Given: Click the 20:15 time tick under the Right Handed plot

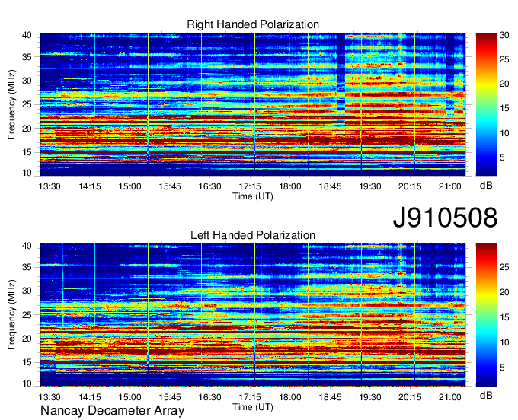Looking at the screenshot, I should click(410, 186).
